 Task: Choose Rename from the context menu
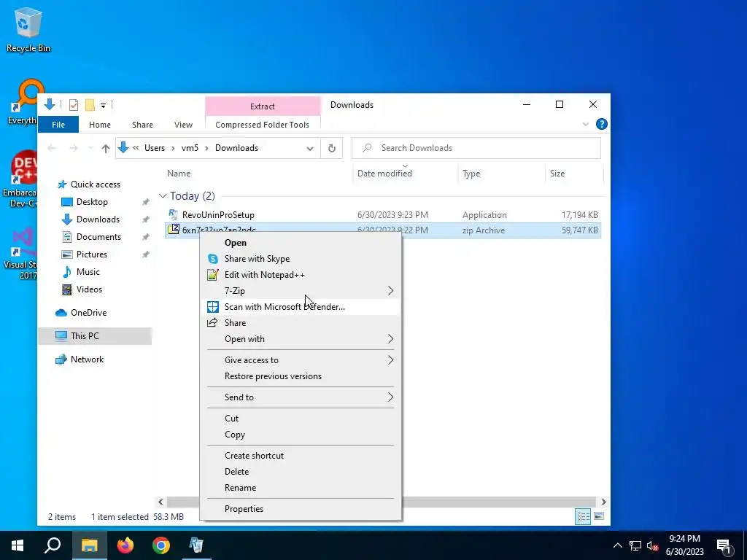(301, 488)
